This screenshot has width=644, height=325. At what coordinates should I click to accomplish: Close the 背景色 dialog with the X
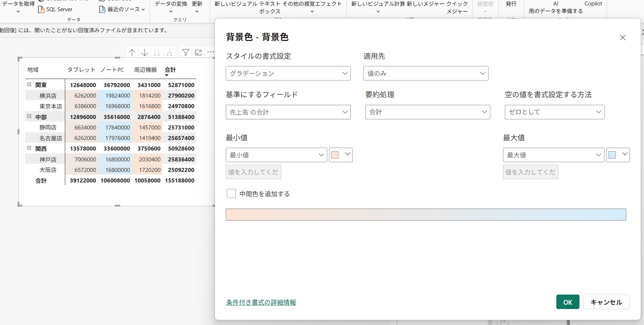[623, 38]
